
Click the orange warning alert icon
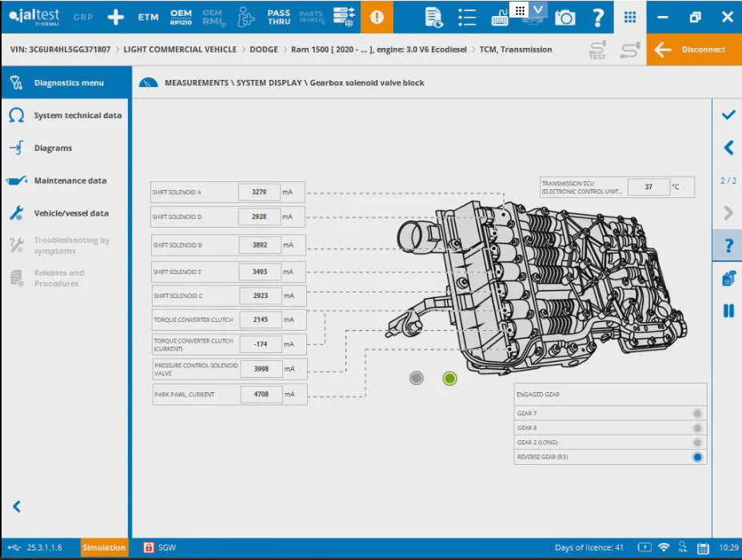click(x=377, y=17)
